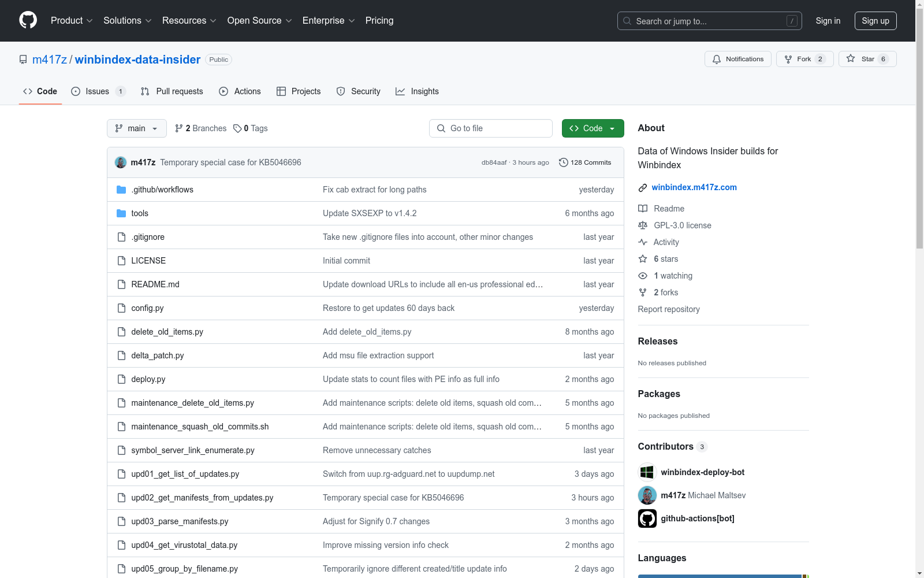924x578 pixels.
Task: Click commit message 'Fix cab extract for long paths'
Action: click(x=375, y=190)
